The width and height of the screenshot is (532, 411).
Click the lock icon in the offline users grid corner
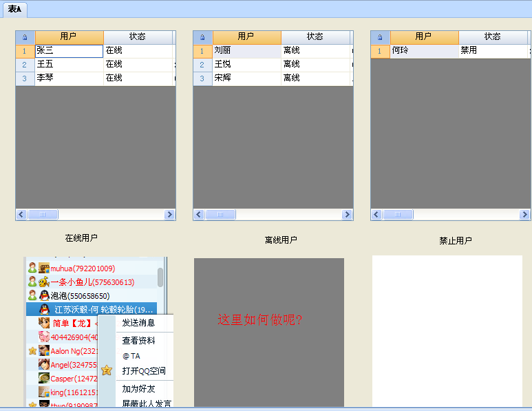(x=202, y=37)
